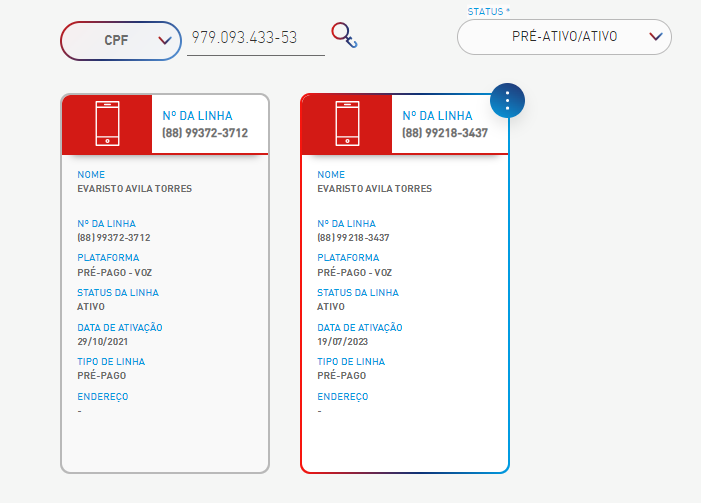Click ENDEREÇO label on second card

[x=343, y=397]
